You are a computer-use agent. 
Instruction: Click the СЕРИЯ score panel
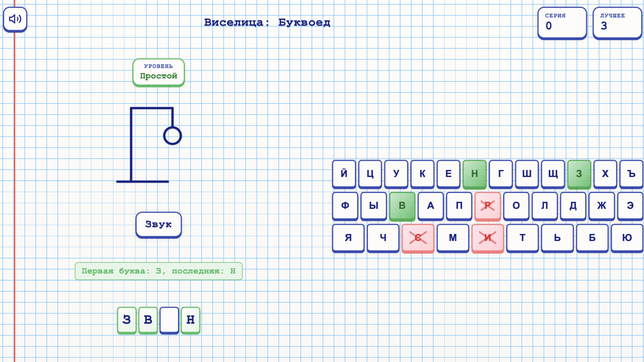click(562, 23)
